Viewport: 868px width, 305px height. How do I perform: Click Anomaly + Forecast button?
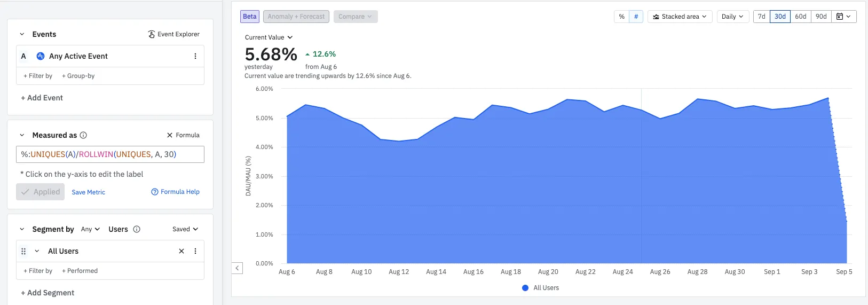296,17
